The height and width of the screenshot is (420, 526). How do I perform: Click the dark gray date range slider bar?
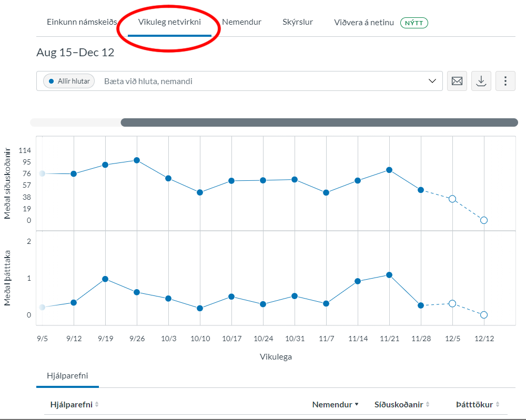click(x=319, y=122)
